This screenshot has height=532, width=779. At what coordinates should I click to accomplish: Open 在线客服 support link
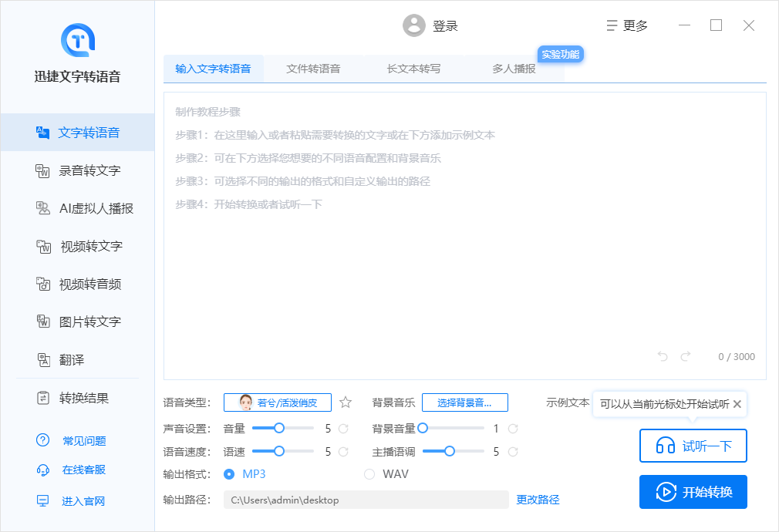pyautogui.click(x=71, y=470)
